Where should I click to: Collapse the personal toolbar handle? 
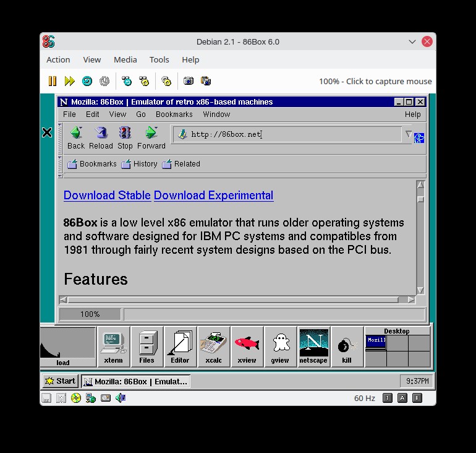click(60, 164)
